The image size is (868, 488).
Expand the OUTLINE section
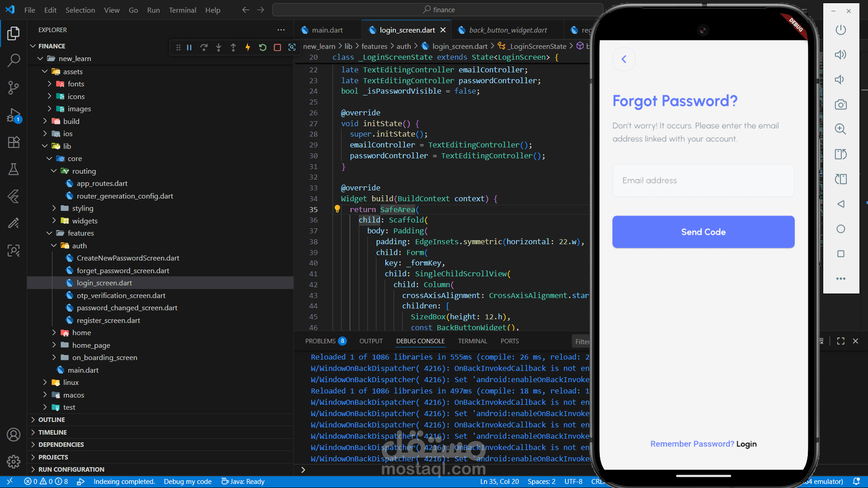[x=51, y=420]
